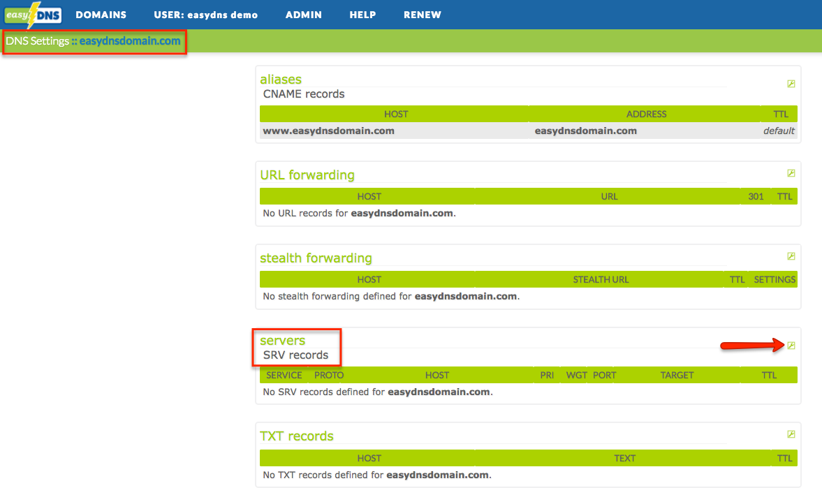Click the 301 column header in URL forwarding
The width and height of the screenshot is (822, 504).
756,196
